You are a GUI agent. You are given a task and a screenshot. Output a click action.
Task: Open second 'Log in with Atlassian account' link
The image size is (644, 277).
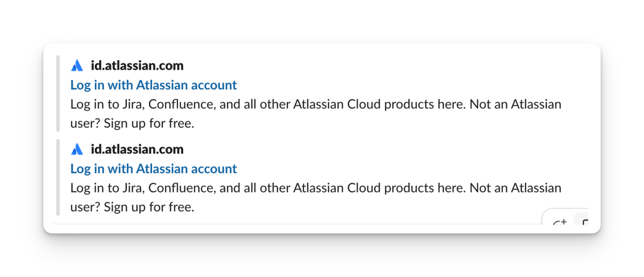153,169
